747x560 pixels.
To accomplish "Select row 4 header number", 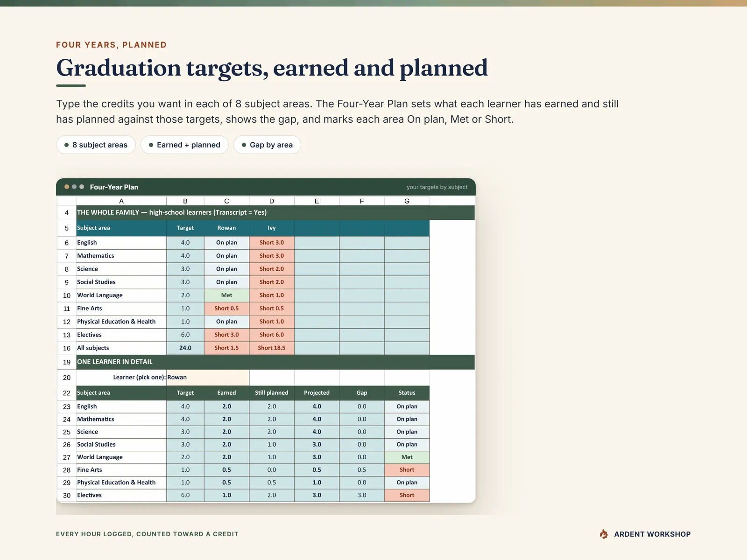I will coord(67,213).
